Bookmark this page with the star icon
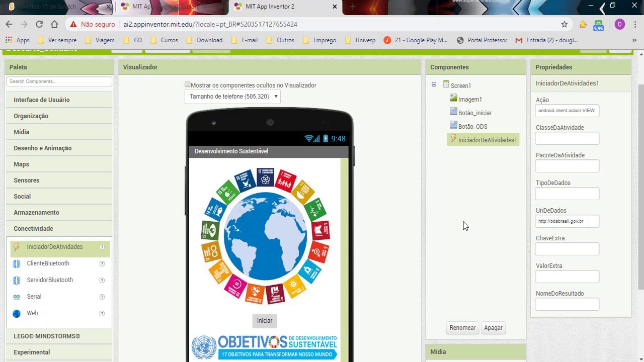The height and width of the screenshot is (362, 644). pos(565,24)
